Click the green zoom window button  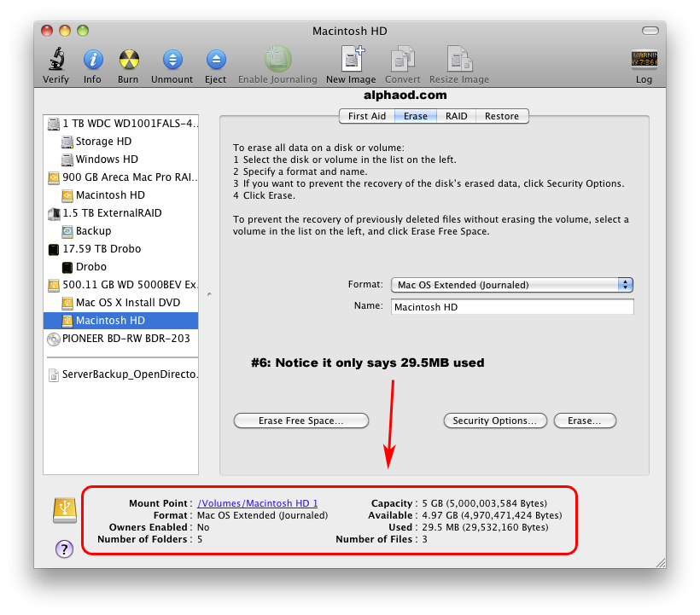(x=83, y=31)
